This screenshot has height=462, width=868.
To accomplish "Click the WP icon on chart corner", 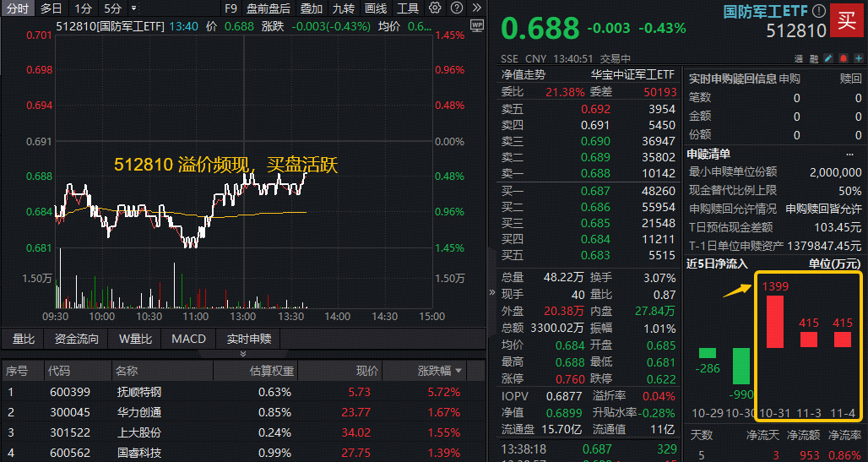I will coord(476,25).
